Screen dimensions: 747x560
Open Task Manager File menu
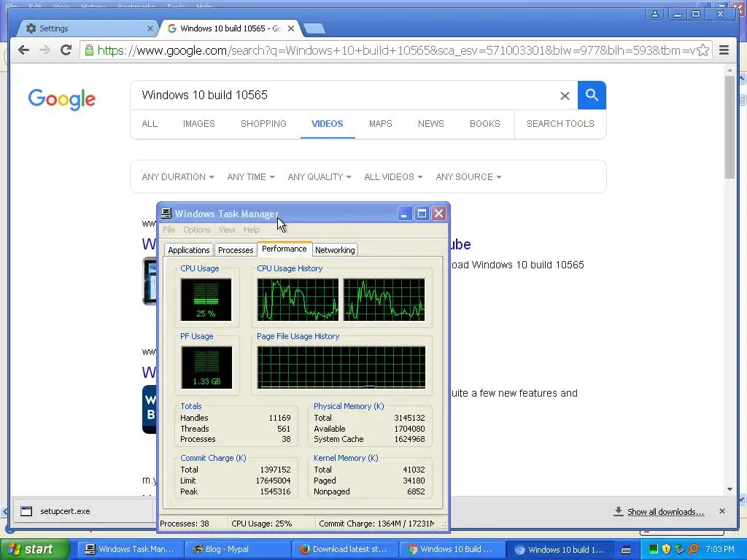(169, 230)
